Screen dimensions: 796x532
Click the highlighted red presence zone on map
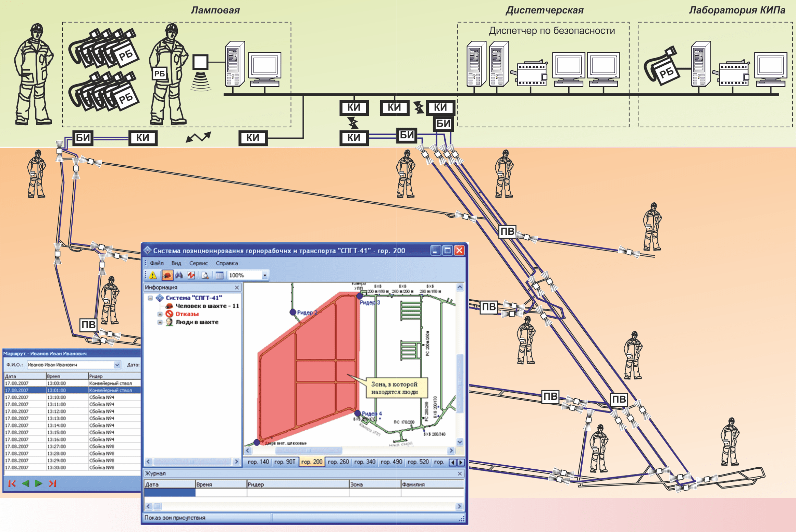tap(315, 370)
